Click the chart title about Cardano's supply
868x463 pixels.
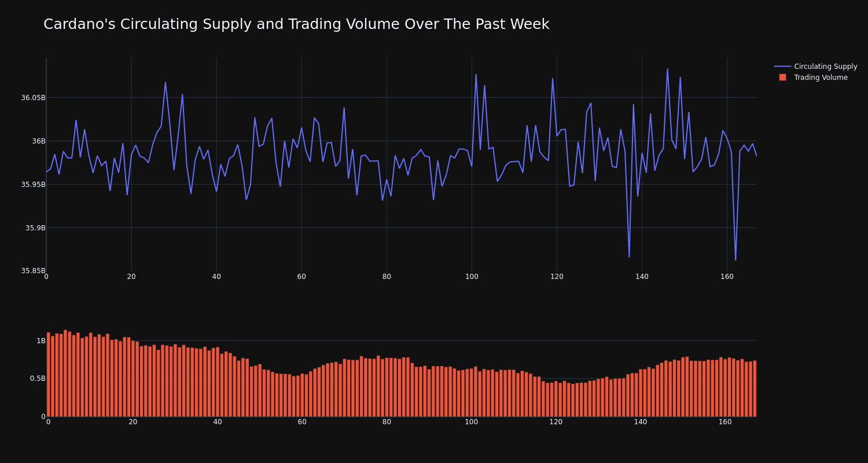coord(296,24)
